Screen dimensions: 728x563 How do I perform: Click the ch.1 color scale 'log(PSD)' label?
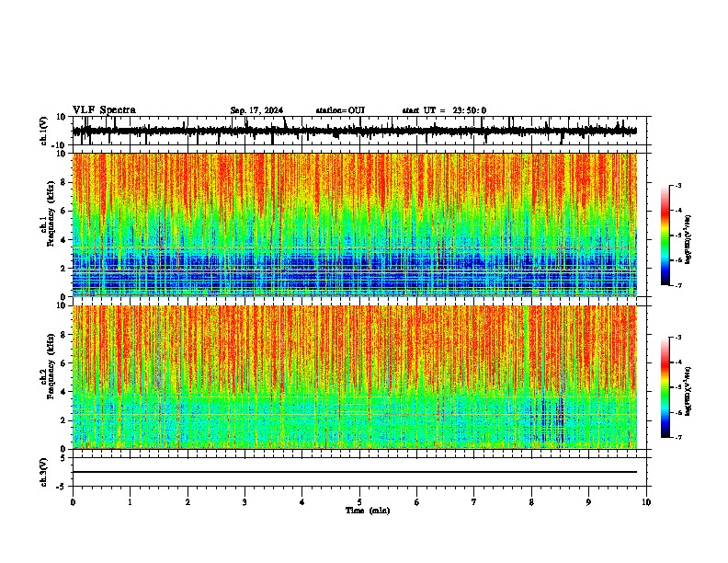tap(688, 239)
